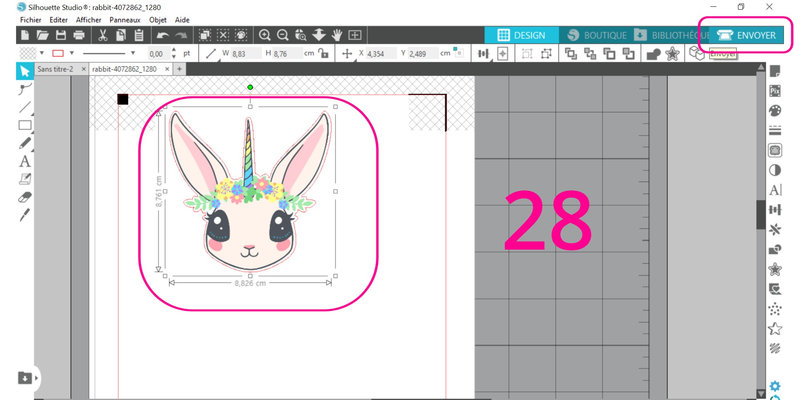Screen dimensions: 800x400
Task: Pick the Rectangle drawing tool
Action: click(25, 125)
